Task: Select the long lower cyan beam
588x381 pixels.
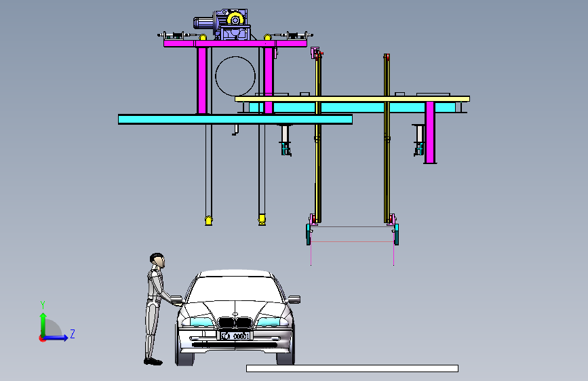Action: [x=235, y=119]
